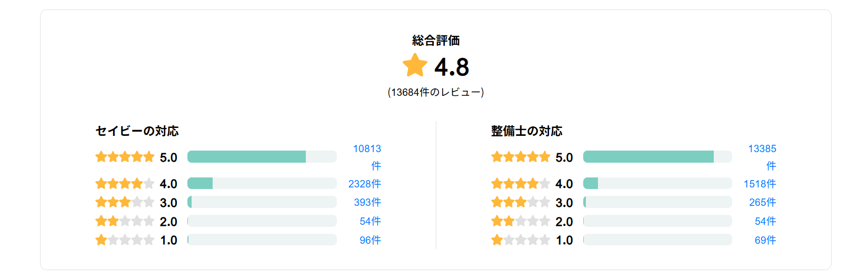The width and height of the screenshot is (868, 278).
Task: Click the 2.0 star icons under 整備士の対応
Action: [520, 221]
